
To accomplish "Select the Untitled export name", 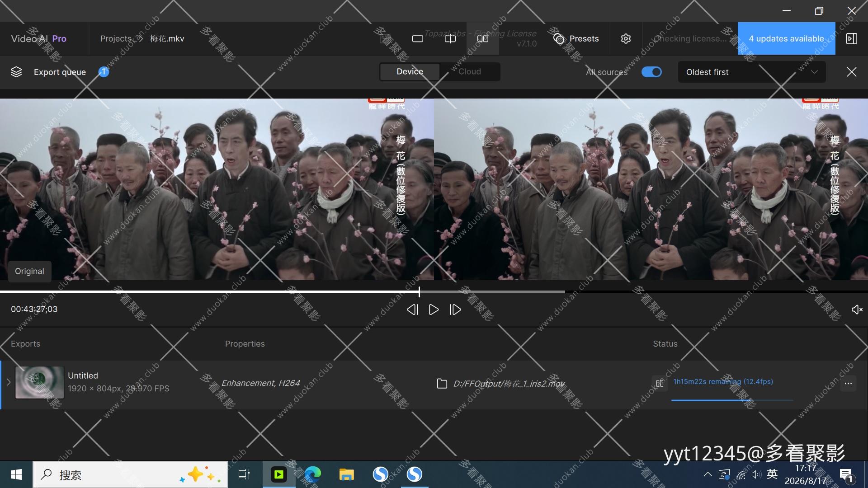I will (x=83, y=375).
